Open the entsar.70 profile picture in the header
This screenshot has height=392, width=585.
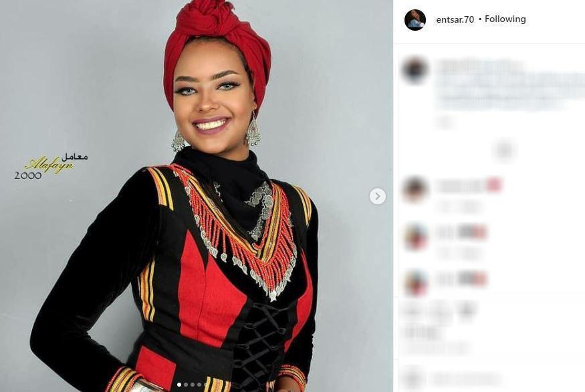[415, 20]
